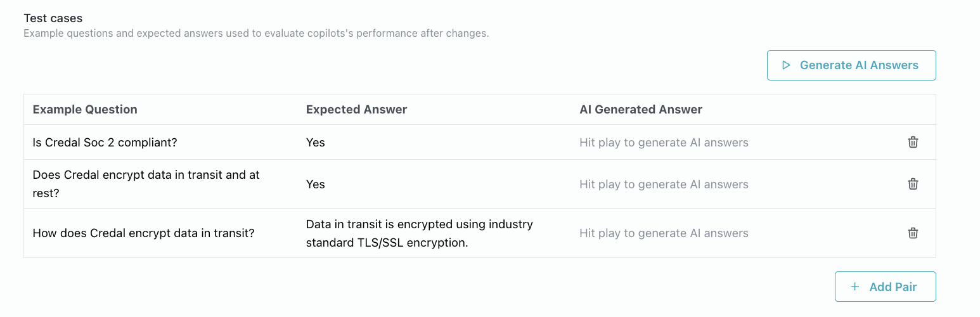
Task: Click the Expected Answer column header
Action: click(356, 110)
